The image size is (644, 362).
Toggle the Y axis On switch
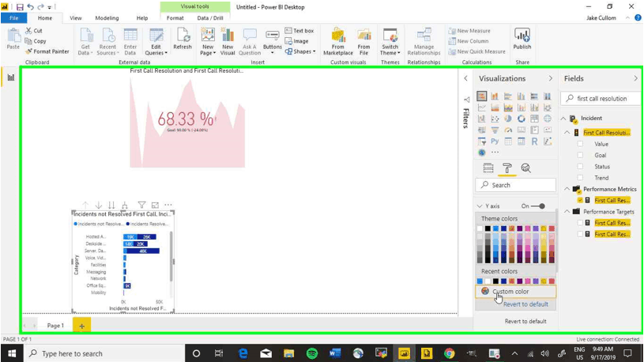[x=537, y=206]
